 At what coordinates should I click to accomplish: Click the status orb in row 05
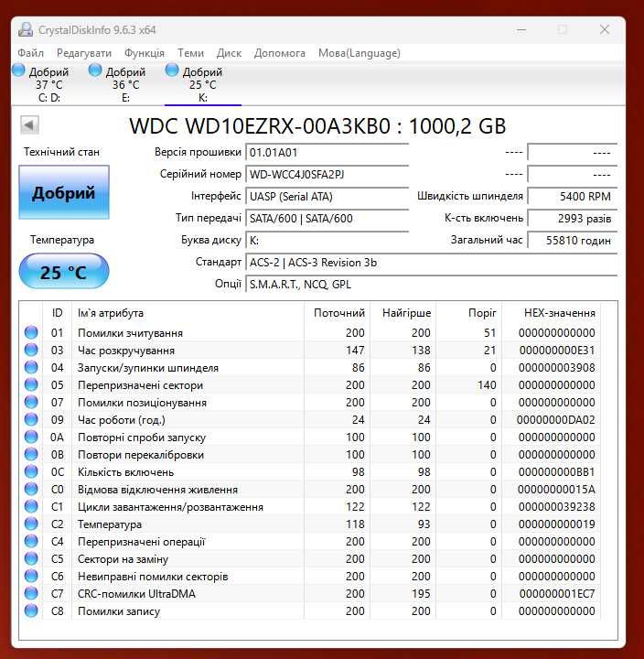pyautogui.click(x=31, y=385)
